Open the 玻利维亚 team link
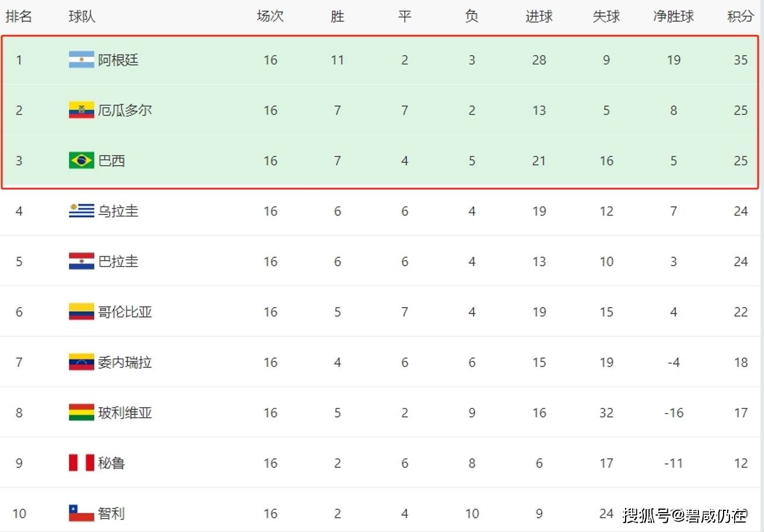Image resolution: width=764 pixels, height=532 pixels. [125, 412]
